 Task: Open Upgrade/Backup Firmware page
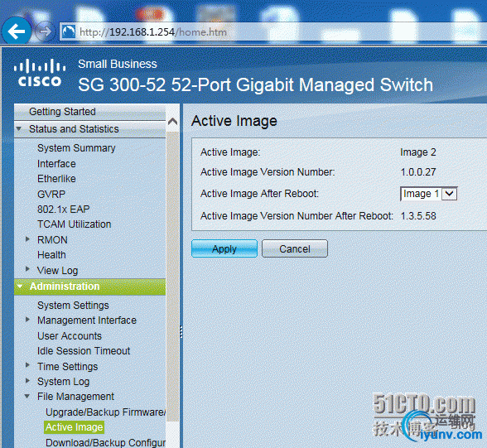pyautogui.click(x=106, y=412)
